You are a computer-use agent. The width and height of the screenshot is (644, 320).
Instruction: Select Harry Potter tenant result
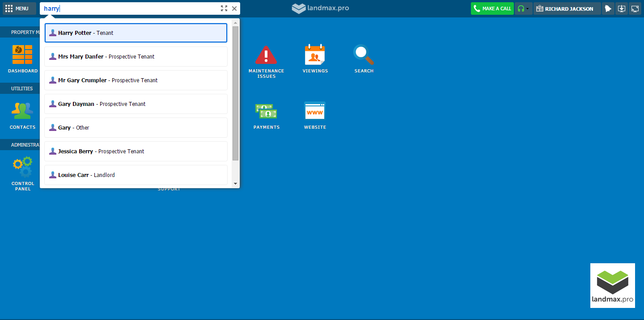136,33
